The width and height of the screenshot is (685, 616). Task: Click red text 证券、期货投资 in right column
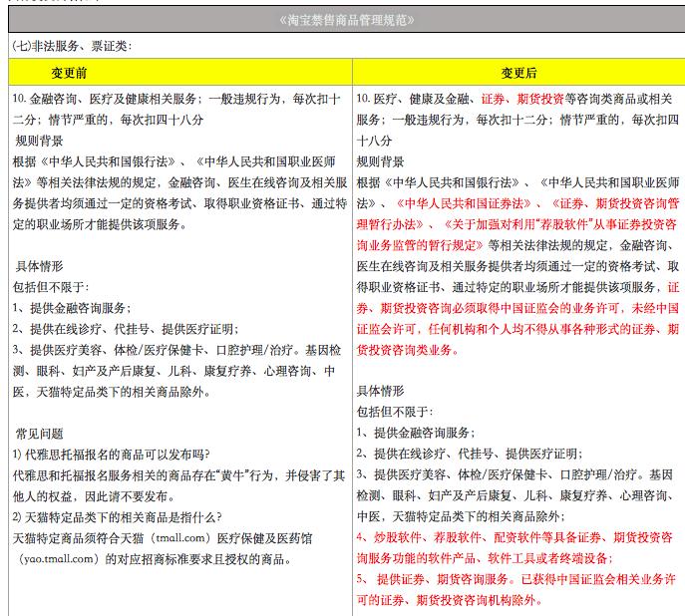pyautogui.click(x=522, y=99)
